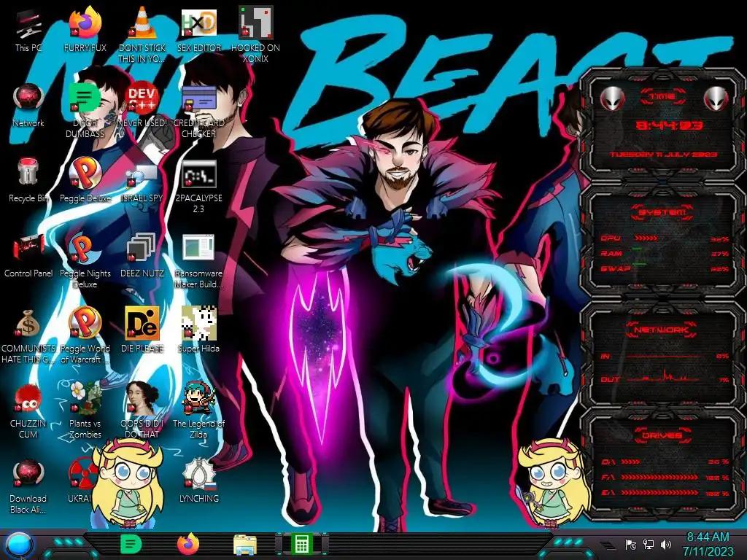Viewport: 747px width, 560px height.
Task: Click the left Star Butterfly desktop mascot
Action: (x=128, y=483)
